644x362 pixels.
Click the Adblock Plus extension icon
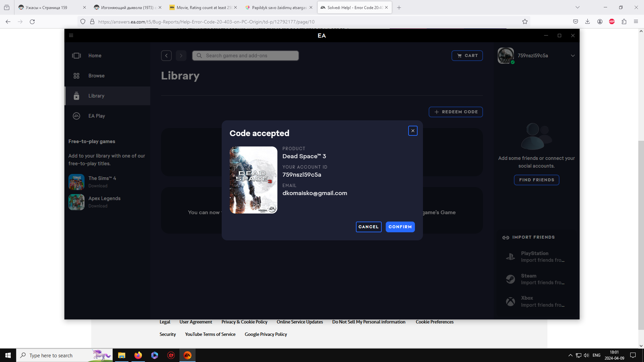(611, 22)
